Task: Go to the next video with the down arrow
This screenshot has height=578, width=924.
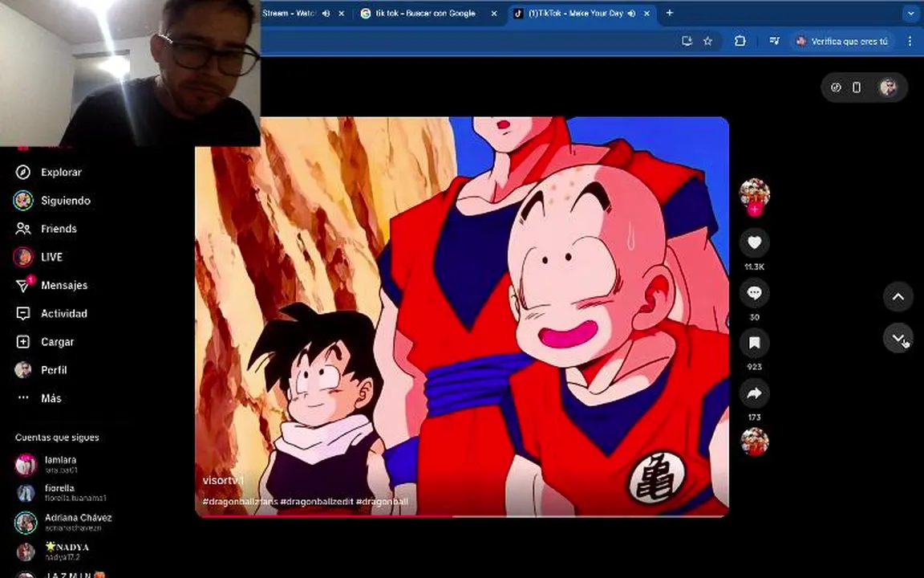Action: tap(898, 338)
